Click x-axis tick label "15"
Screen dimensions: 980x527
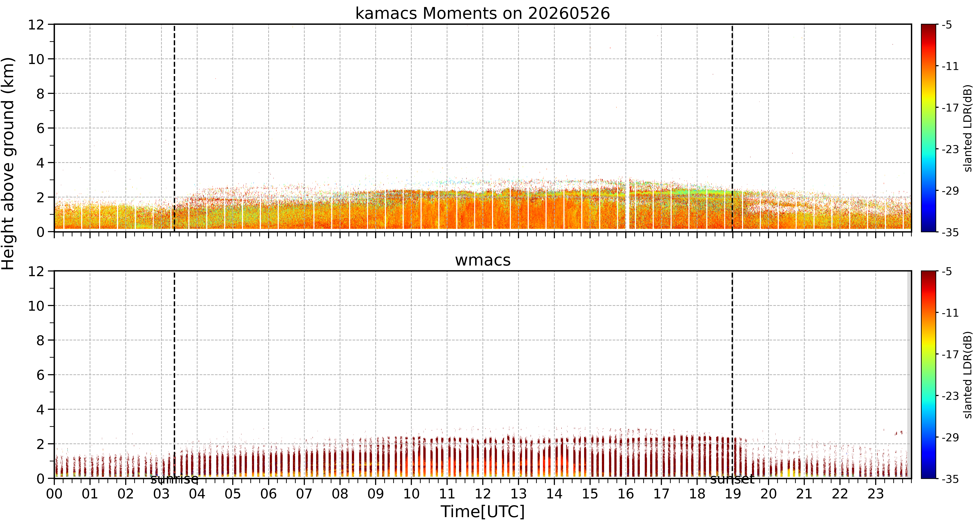point(590,494)
